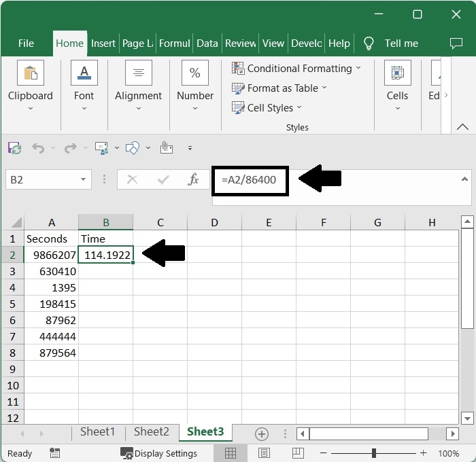Image resolution: width=476 pixels, height=462 pixels.
Task: Show more ribbon groups arrow
Action: [x=446, y=95]
